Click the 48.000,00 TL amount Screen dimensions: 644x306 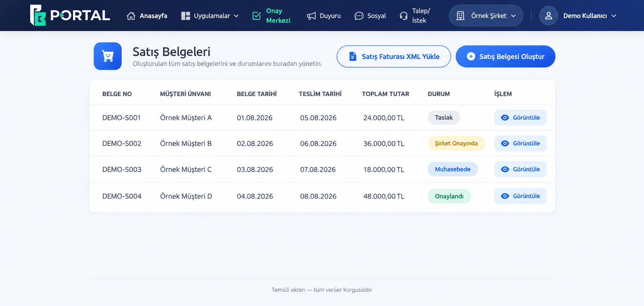tap(384, 196)
